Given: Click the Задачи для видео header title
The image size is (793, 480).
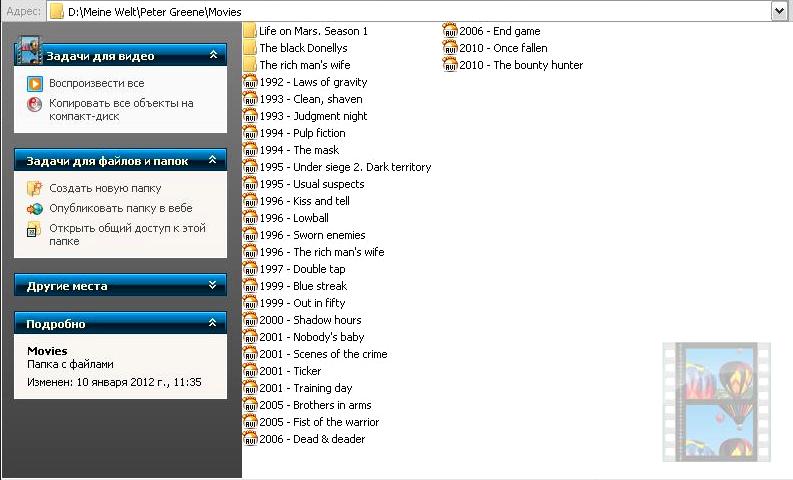Looking at the screenshot, I should (x=100, y=56).
